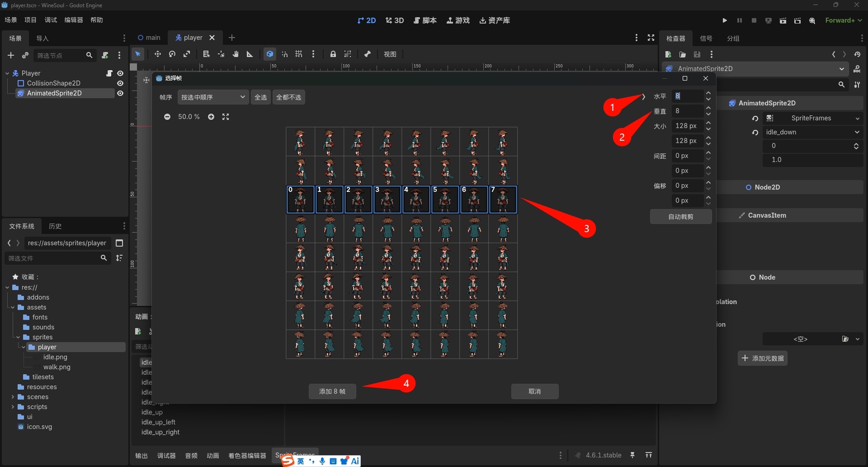Image resolution: width=868 pixels, height=467 pixels.
Task: Open the idle_down animation dropdown
Action: coord(813,132)
